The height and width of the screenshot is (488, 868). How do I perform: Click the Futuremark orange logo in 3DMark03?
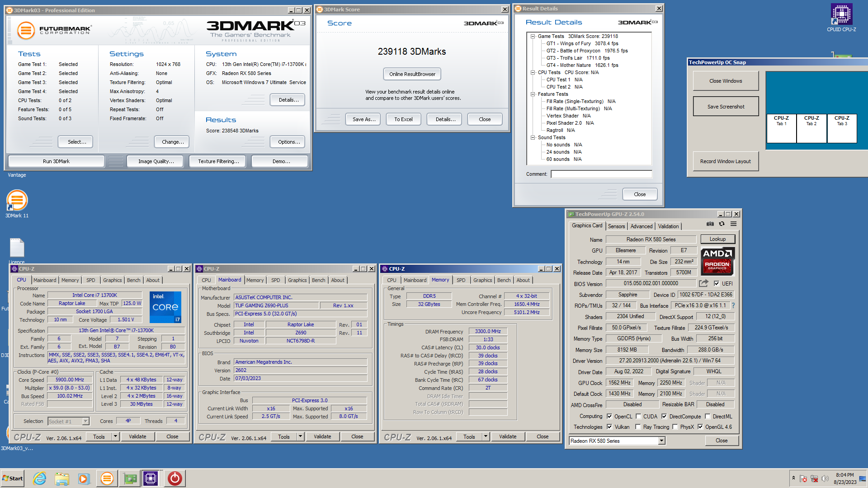(26, 31)
